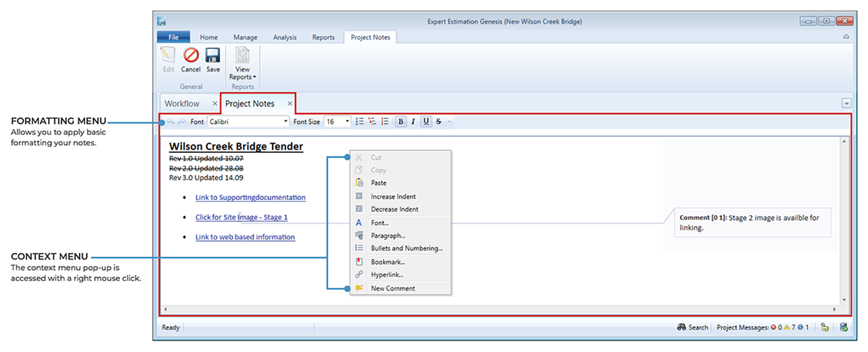Toggle underline formatting
Screen dimensions: 868x352
(x=426, y=122)
